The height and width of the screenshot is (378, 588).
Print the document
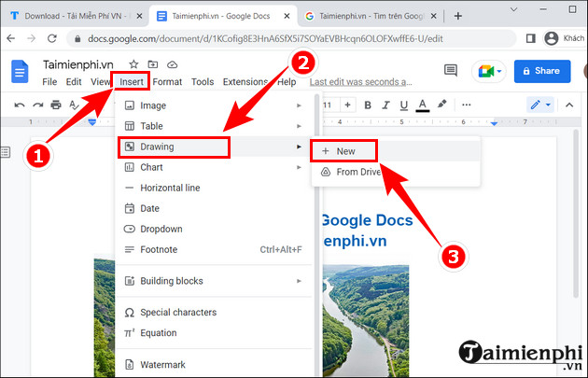click(56, 105)
